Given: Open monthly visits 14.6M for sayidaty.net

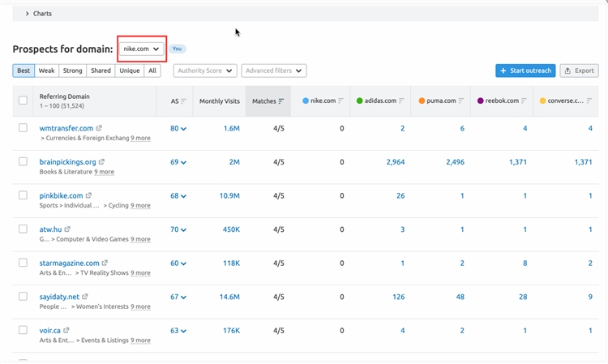Looking at the screenshot, I should click(x=229, y=297).
